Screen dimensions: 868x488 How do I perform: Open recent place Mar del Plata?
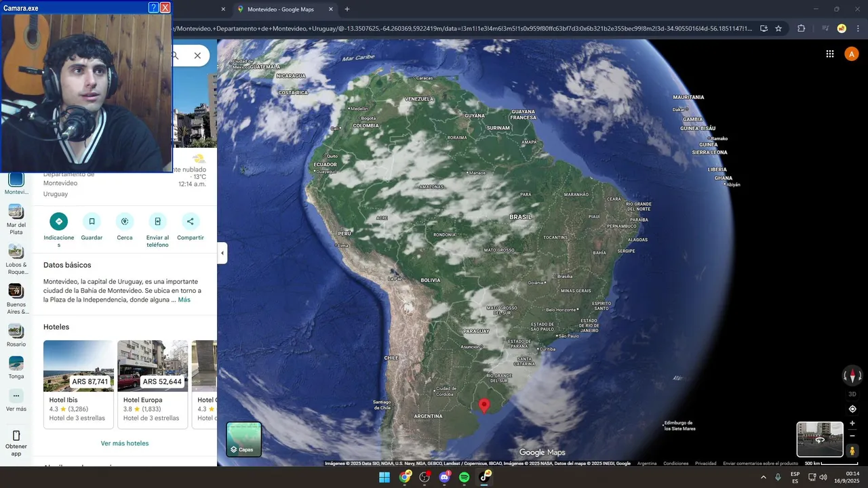coord(16,220)
